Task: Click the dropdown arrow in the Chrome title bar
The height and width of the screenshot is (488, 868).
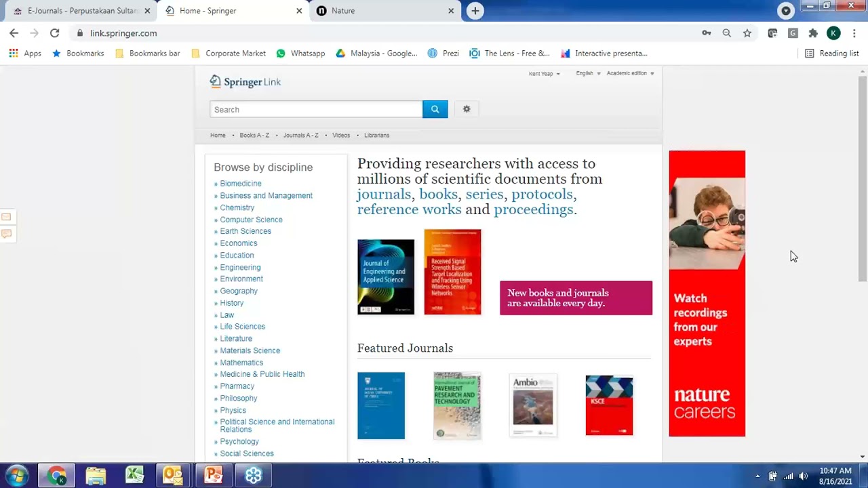Action: click(786, 11)
